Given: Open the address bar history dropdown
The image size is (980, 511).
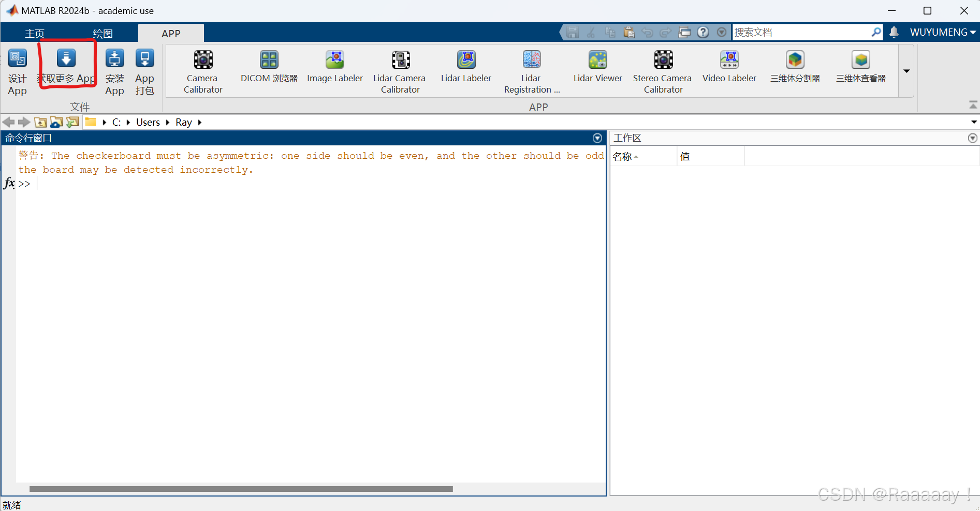Looking at the screenshot, I should click(974, 122).
